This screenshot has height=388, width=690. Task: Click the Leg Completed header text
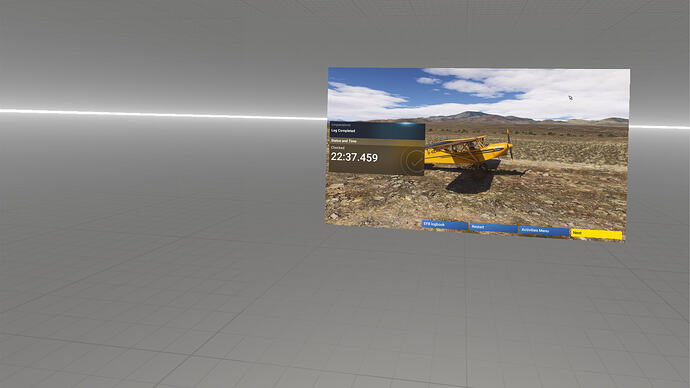343,131
